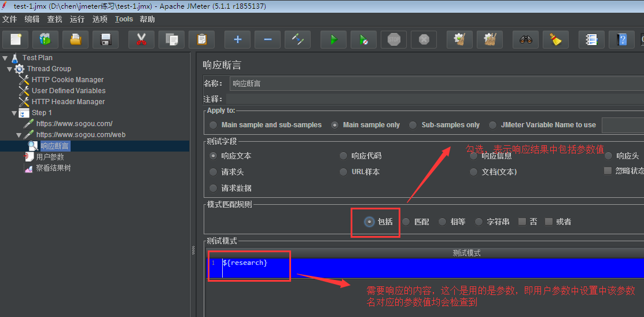Select HTTP Header Manager element
644x317 pixels.
(68, 101)
